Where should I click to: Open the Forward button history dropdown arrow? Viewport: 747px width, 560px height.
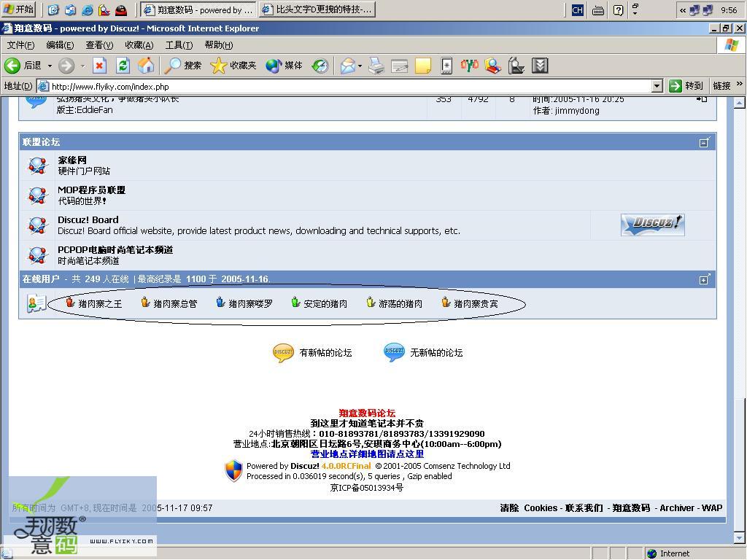[x=82, y=66]
